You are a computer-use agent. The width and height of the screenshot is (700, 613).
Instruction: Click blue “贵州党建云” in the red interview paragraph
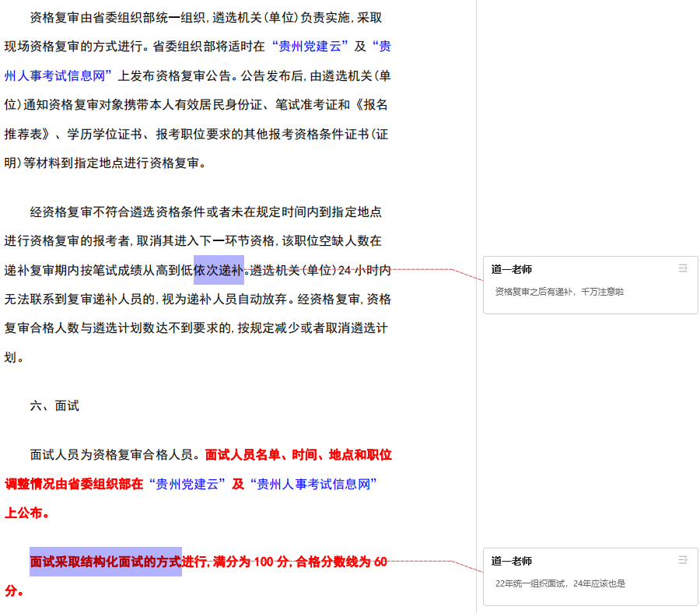[x=187, y=484]
